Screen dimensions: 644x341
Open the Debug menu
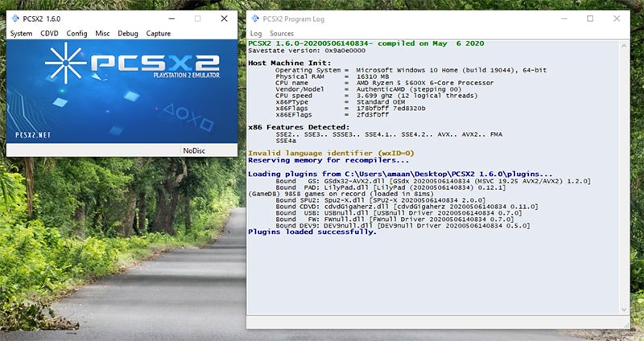128,34
